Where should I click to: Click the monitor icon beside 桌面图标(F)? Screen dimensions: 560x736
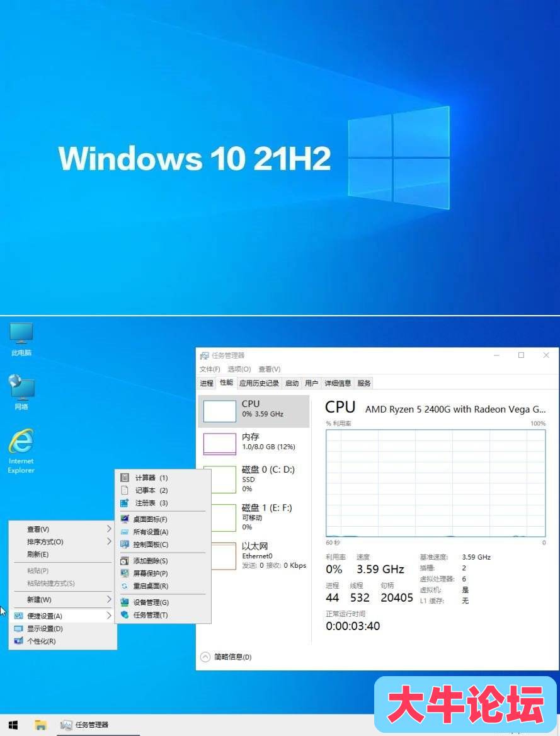[124, 519]
